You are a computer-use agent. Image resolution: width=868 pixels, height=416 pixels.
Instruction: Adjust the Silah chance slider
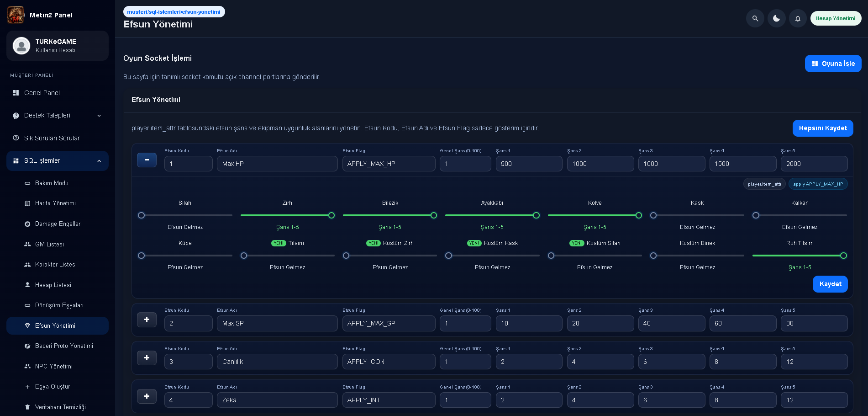coord(185,215)
